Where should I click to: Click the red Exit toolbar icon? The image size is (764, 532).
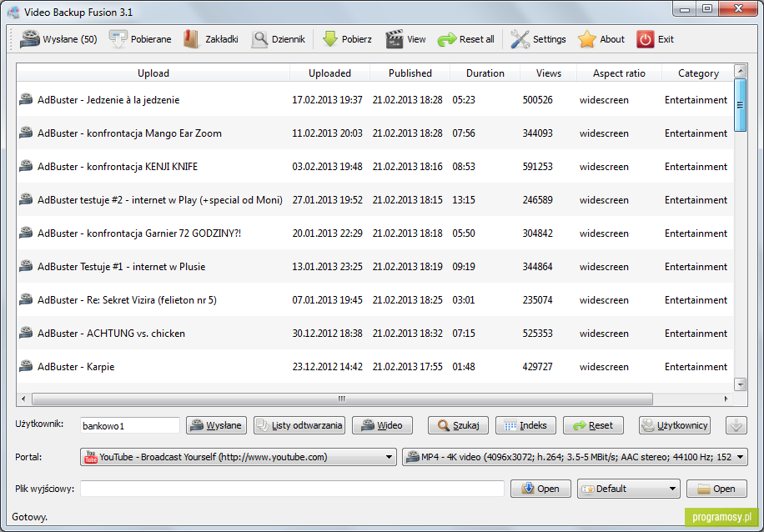click(645, 39)
